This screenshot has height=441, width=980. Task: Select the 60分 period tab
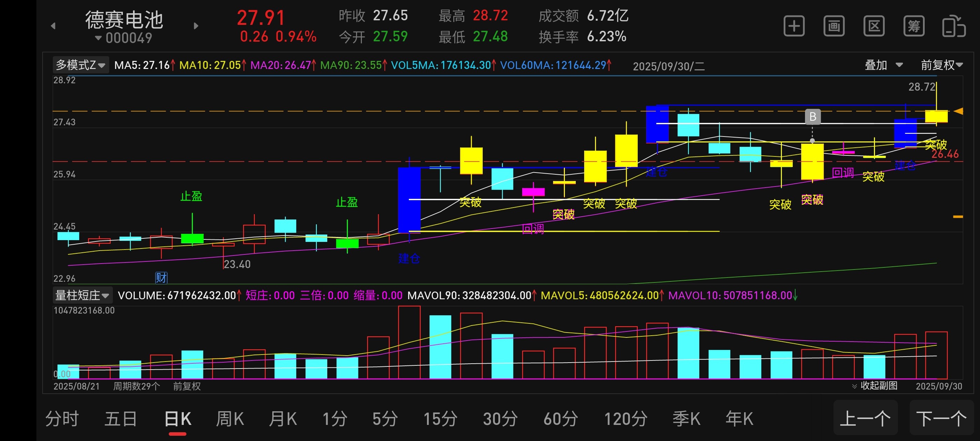pos(560,419)
